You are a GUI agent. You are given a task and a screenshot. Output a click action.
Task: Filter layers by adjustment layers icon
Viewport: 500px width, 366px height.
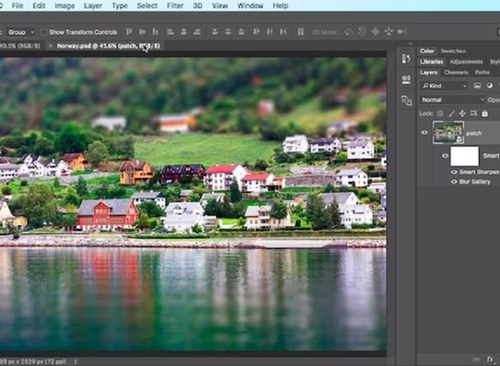click(x=489, y=86)
